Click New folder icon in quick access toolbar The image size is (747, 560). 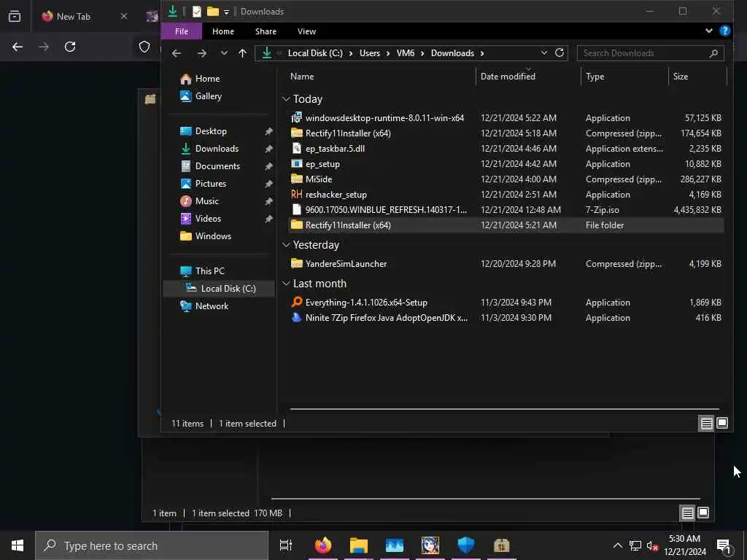(x=213, y=12)
